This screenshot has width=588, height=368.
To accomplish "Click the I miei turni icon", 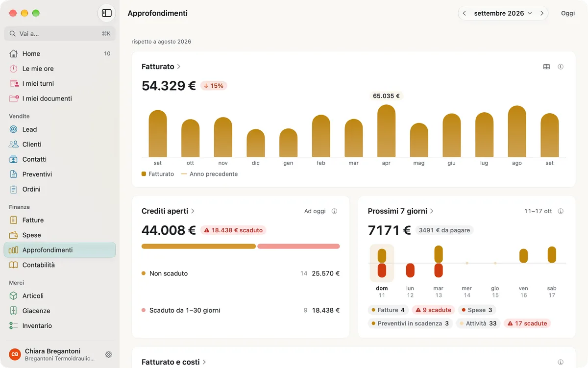I will [14, 83].
